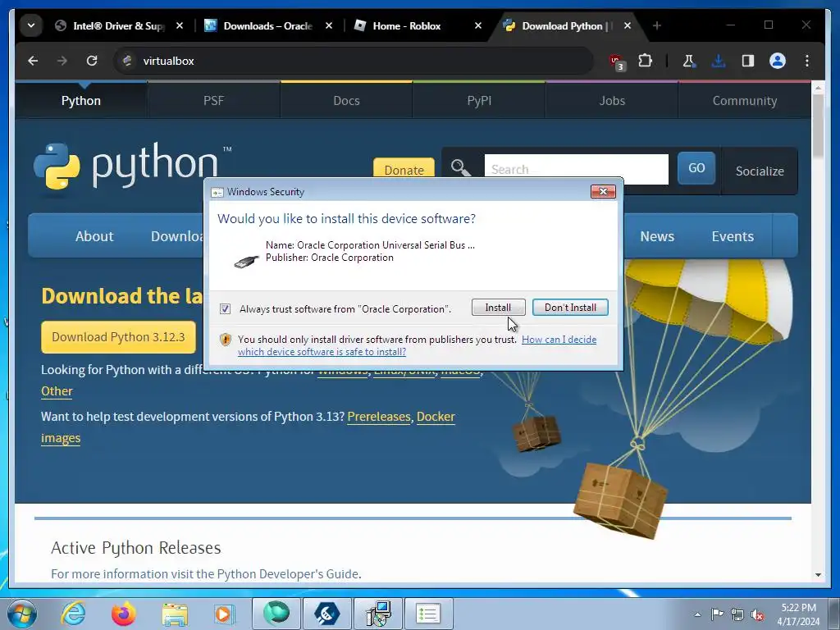The width and height of the screenshot is (840, 630).
Task: Close the Downloads – Oracle tab
Action: [x=329, y=25]
